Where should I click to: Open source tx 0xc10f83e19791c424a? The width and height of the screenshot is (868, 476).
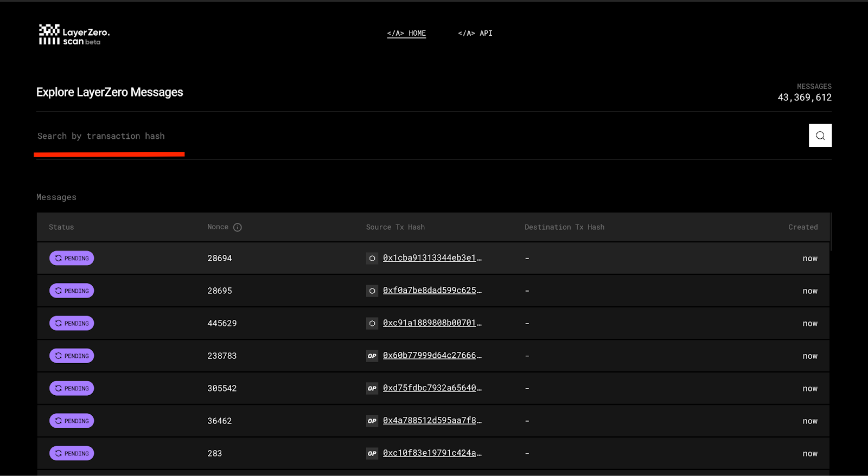pos(432,453)
